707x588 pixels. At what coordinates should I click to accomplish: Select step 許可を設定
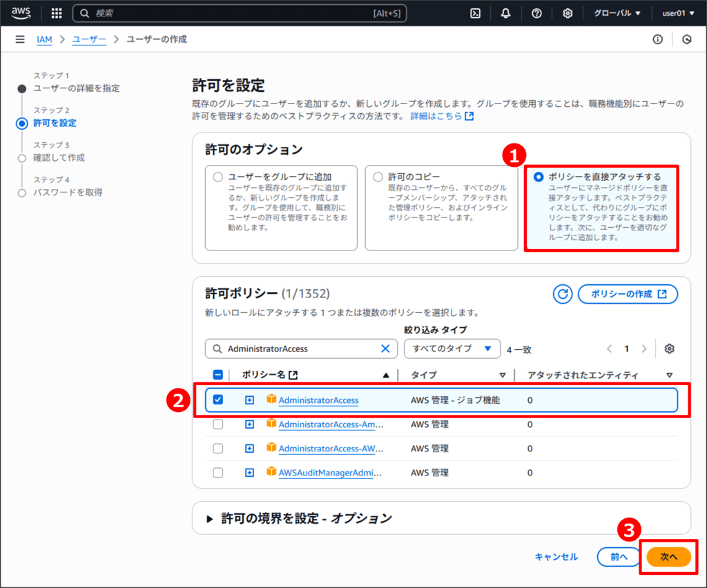point(55,123)
